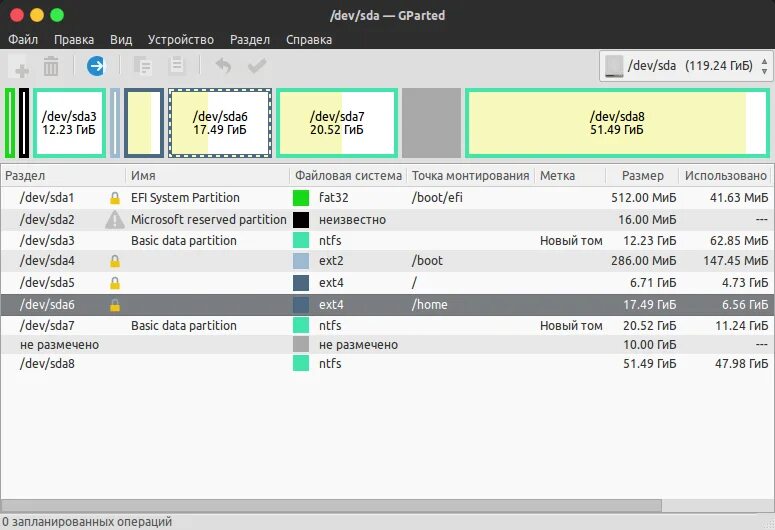Click the lock icon on /dev/sda5 row

115,283
